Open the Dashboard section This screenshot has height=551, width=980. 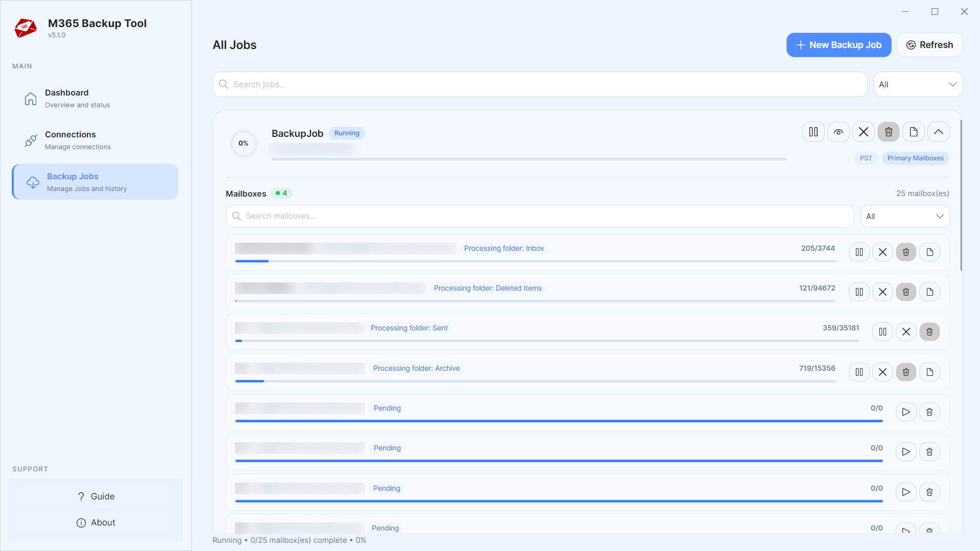[95, 99]
